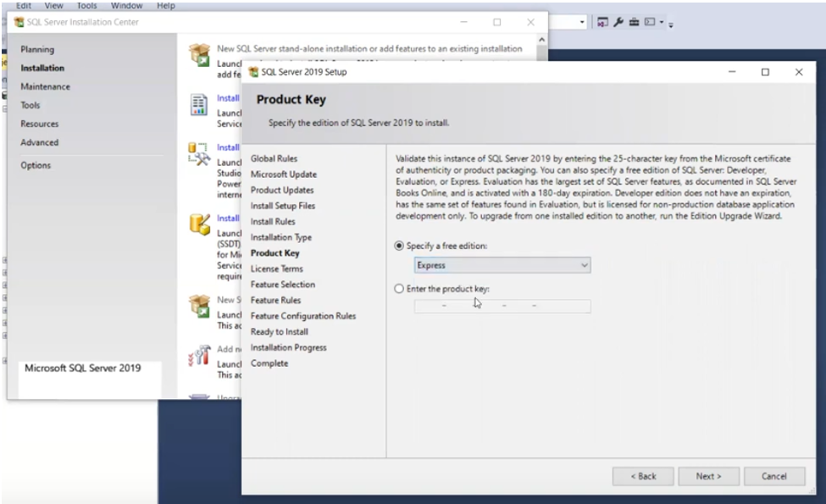Click the wrench icon in the toolbar
The width and height of the screenshot is (826, 504).
619,22
